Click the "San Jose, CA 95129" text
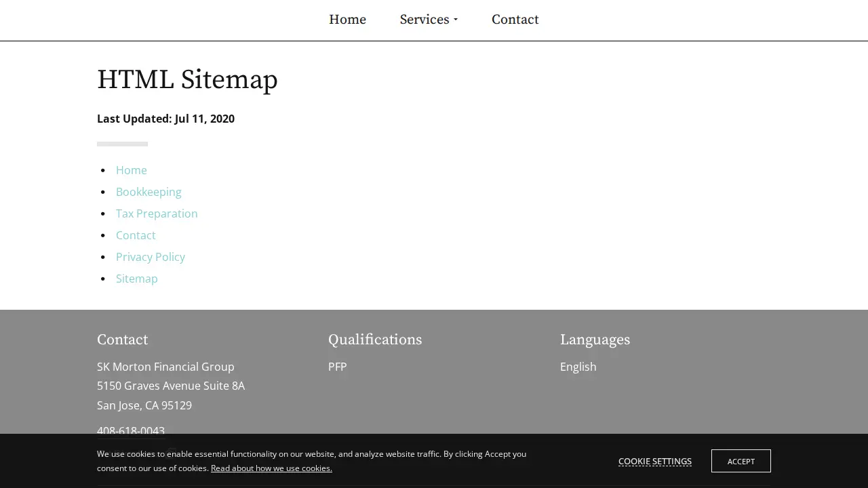Image resolution: width=868 pixels, height=488 pixels. pyautogui.click(x=144, y=405)
